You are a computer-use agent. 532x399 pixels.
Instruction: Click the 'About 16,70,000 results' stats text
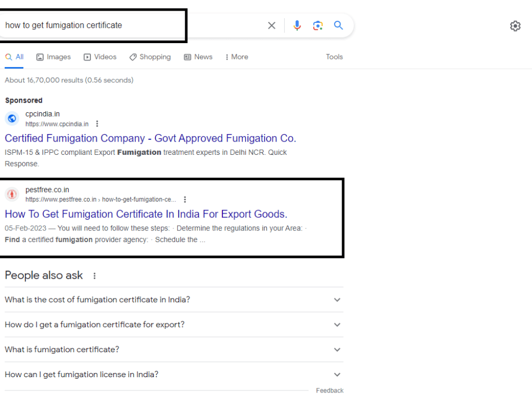click(69, 80)
